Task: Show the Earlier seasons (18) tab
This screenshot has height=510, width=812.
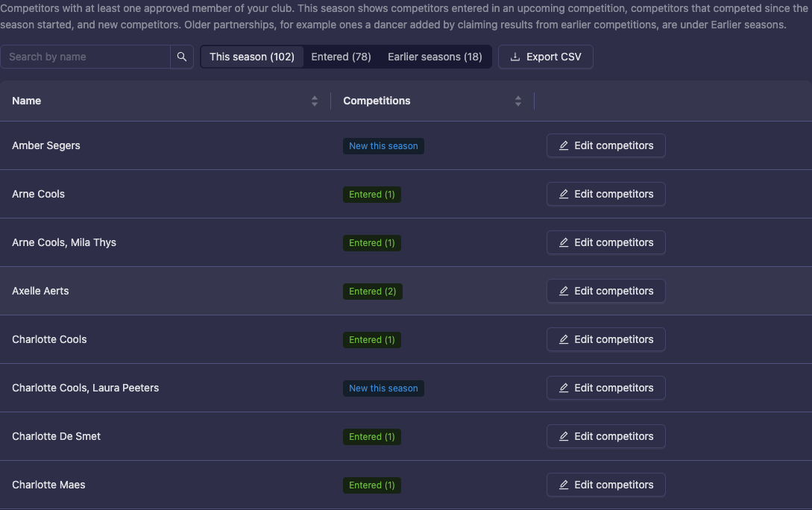Action: [x=435, y=57]
